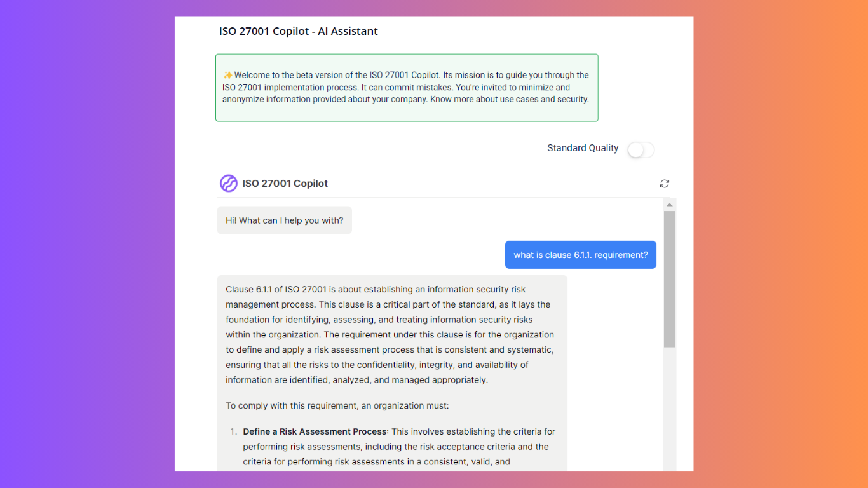868x488 pixels.
Task: Click the "ISO 27001 Copilot" chat header name
Action: (x=285, y=184)
